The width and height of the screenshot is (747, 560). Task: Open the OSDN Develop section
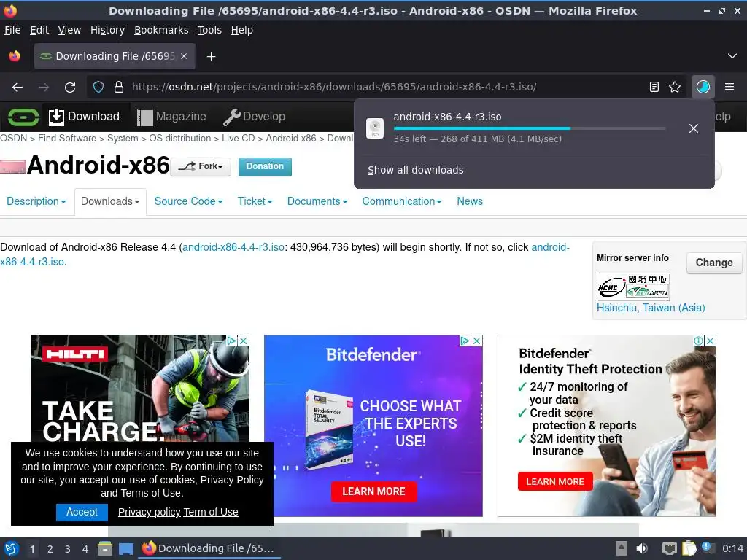click(254, 117)
